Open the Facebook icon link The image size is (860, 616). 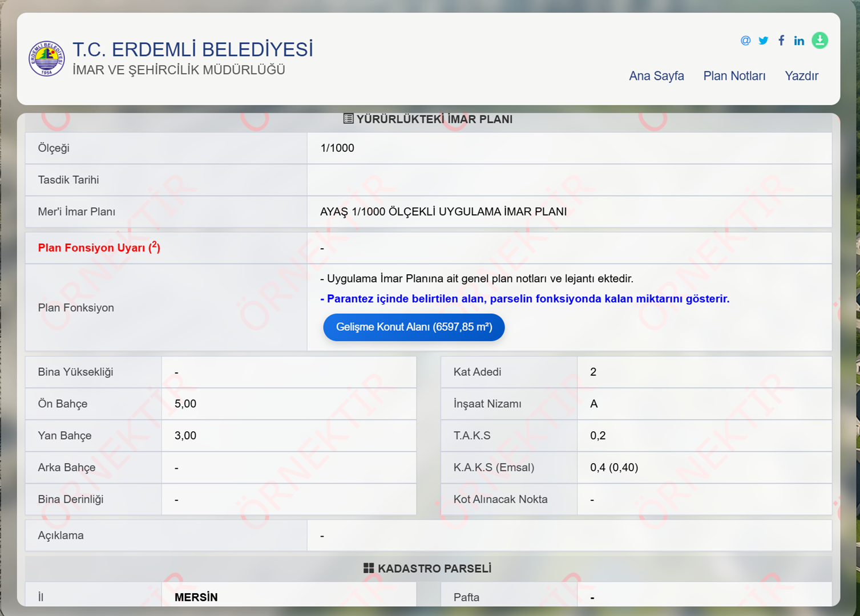781,40
